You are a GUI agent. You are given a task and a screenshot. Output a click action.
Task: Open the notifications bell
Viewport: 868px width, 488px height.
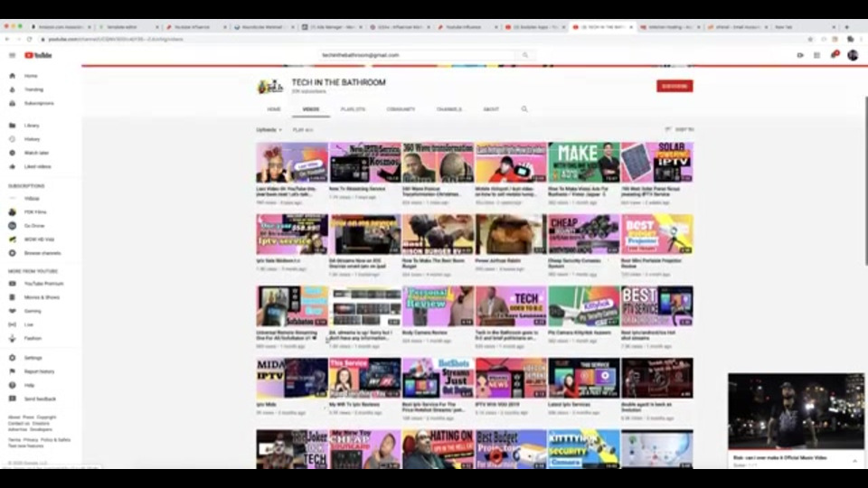pyautogui.click(x=834, y=55)
